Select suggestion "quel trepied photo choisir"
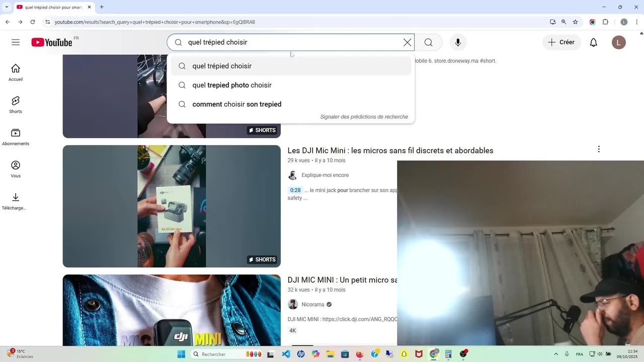The width and height of the screenshot is (644, 362). point(291,85)
